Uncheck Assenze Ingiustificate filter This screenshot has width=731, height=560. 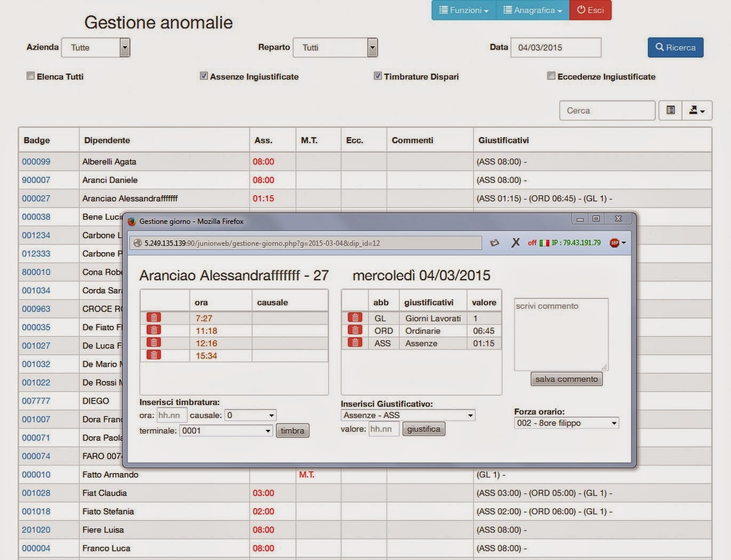click(204, 76)
